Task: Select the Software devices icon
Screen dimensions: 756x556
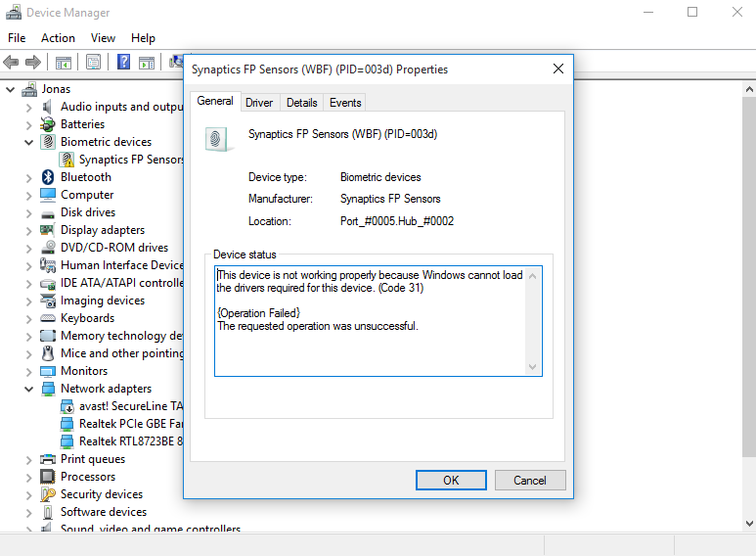Action: tap(48, 512)
